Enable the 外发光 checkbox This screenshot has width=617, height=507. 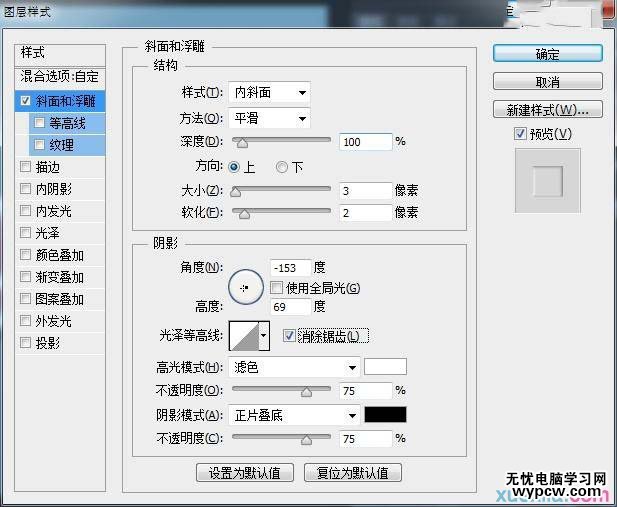pyautogui.click(x=25, y=321)
